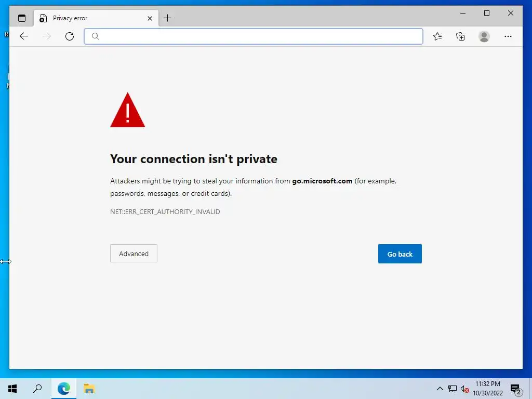The image size is (532, 399).
Task: Click the Microsoft Edge taskbar icon
Action: click(x=64, y=389)
